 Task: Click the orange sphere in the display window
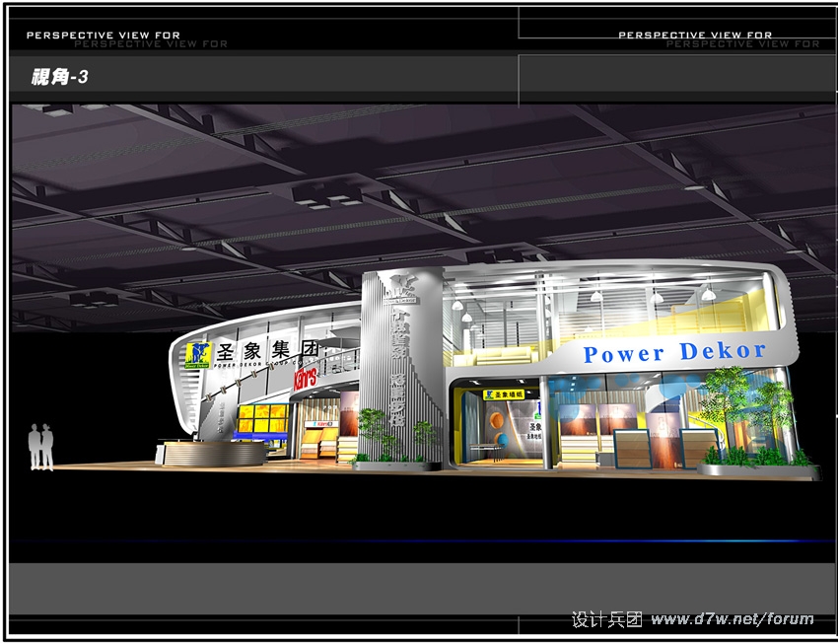click(x=495, y=421)
